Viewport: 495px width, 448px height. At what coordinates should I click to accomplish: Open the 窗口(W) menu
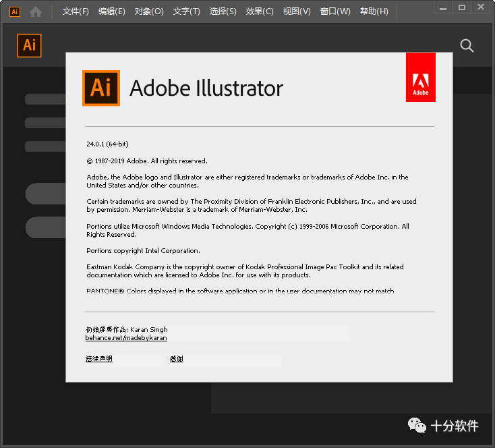335,11
